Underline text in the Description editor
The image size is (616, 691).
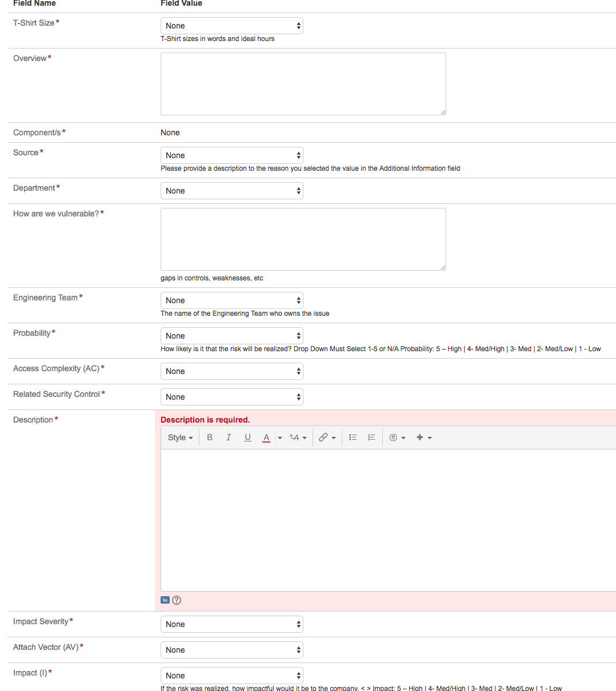coord(247,437)
